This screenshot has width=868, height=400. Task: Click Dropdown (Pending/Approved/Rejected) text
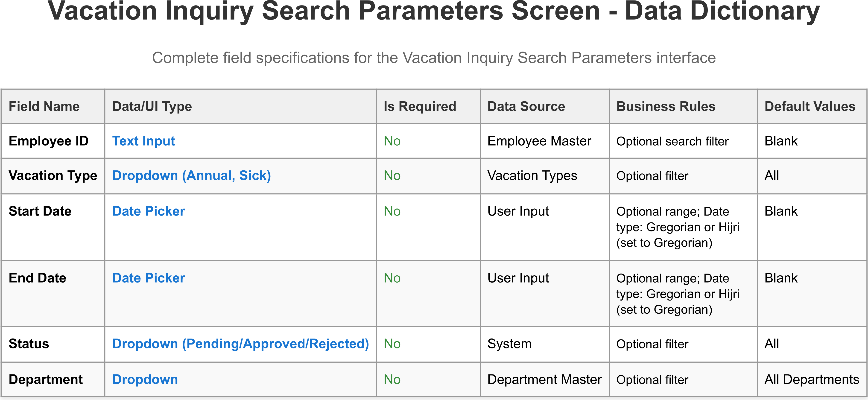240,344
